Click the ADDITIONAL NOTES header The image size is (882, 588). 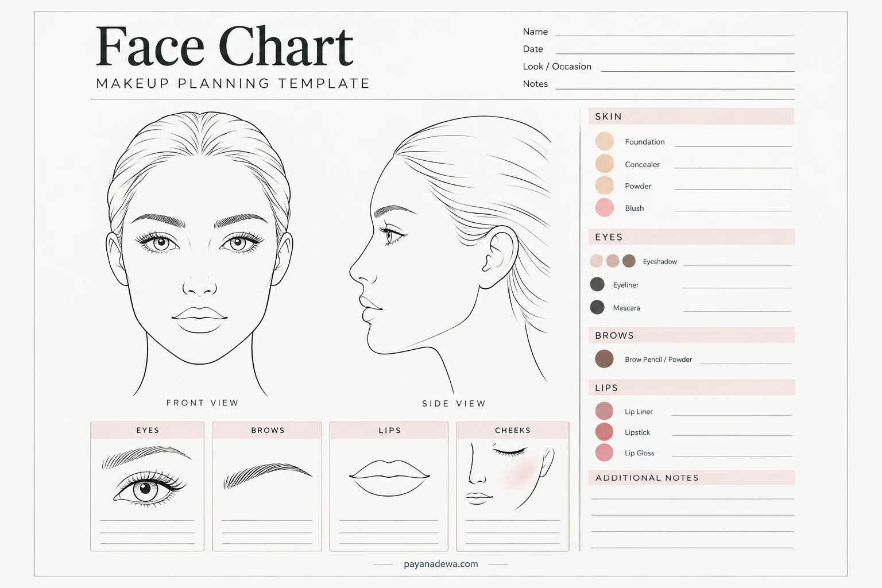pos(691,478)
